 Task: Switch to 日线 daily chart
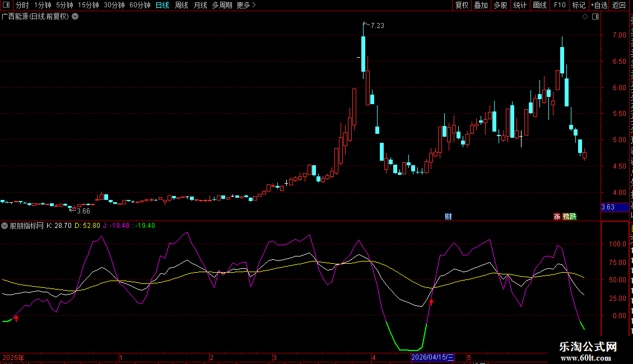tap(162, 5)
